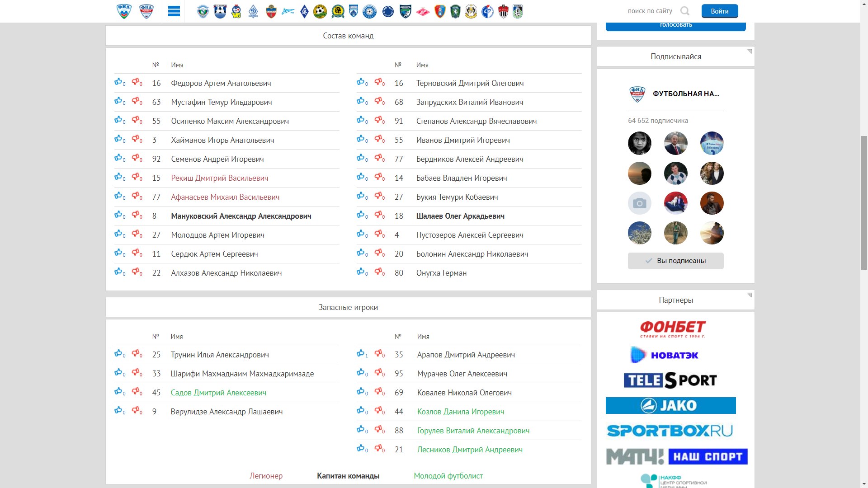Open the hamburger menu icon
Viewport: 868px width, 488px height.
pos(174,11)
